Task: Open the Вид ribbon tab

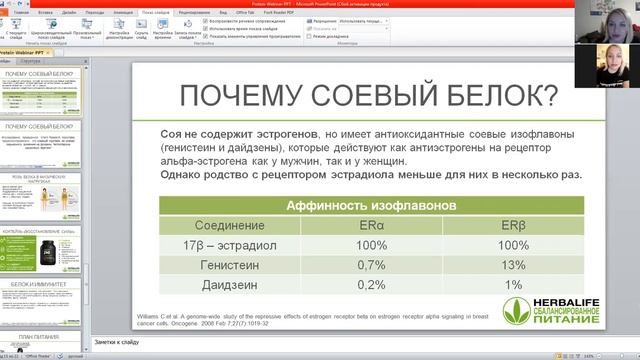Action: tap(223, 13)
